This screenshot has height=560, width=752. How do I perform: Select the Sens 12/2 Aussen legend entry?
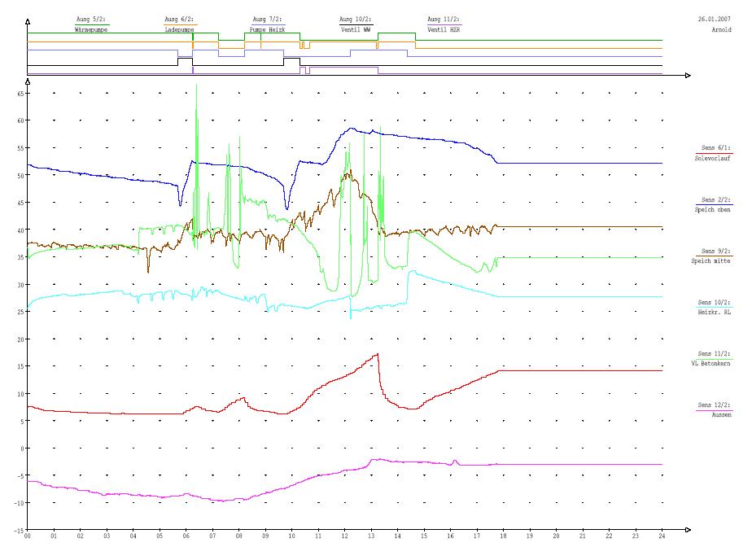tap(713, 409)
